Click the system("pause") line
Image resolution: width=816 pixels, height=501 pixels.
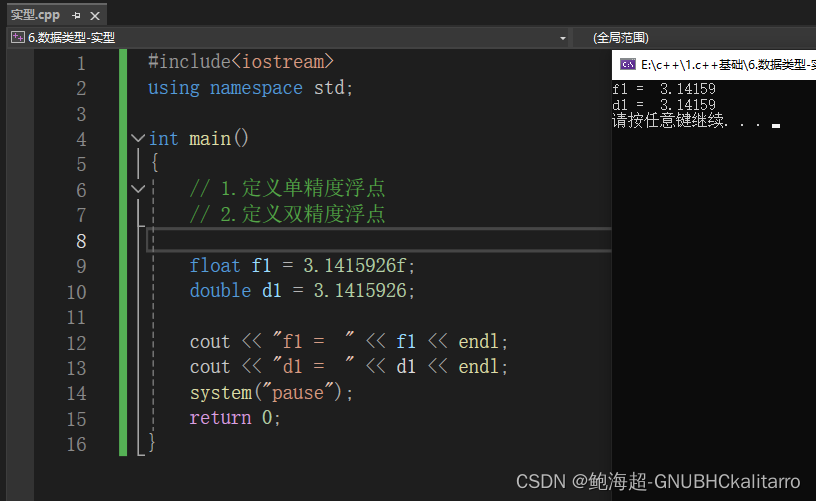271,393
